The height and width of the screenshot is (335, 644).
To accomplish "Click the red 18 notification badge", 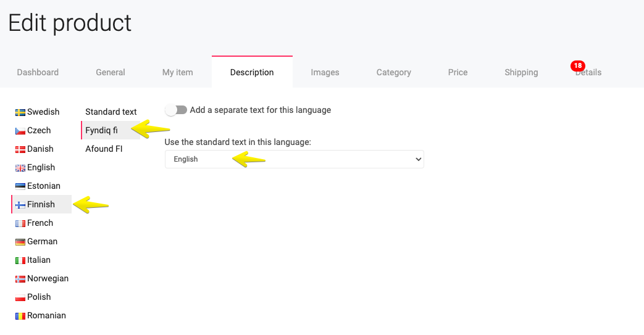I will [x=578, y=65].
